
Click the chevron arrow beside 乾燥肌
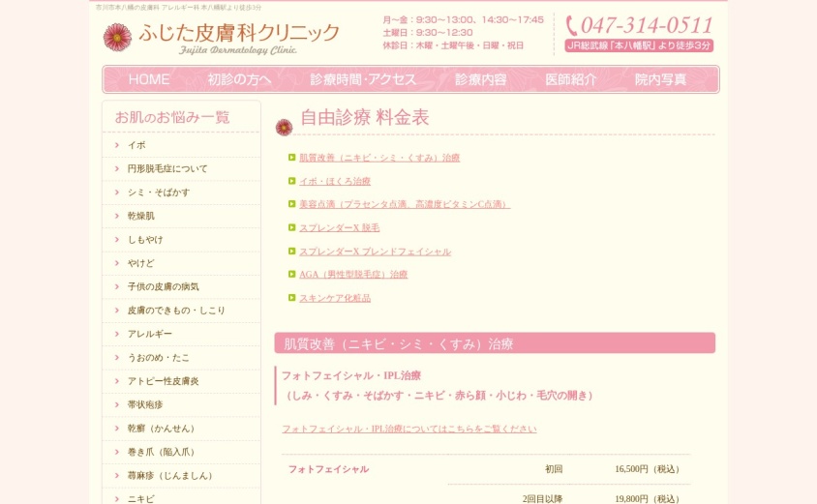click(x=117, y=216)
